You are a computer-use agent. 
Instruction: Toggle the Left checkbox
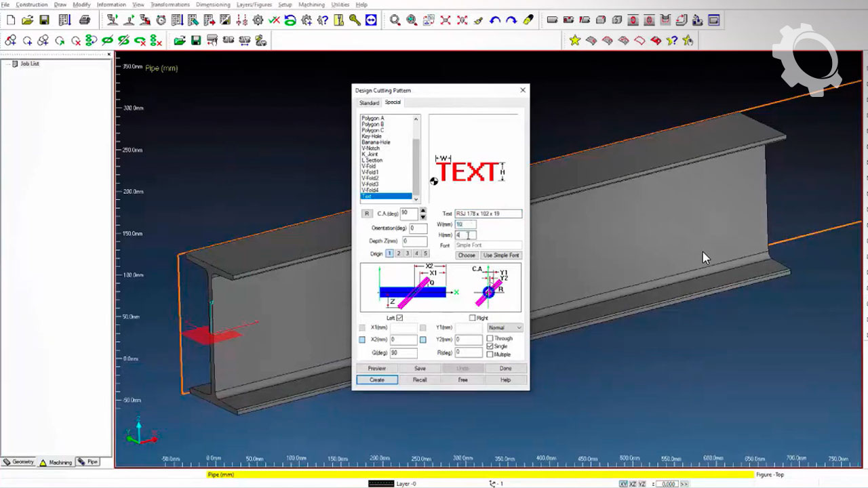[399, 318]
